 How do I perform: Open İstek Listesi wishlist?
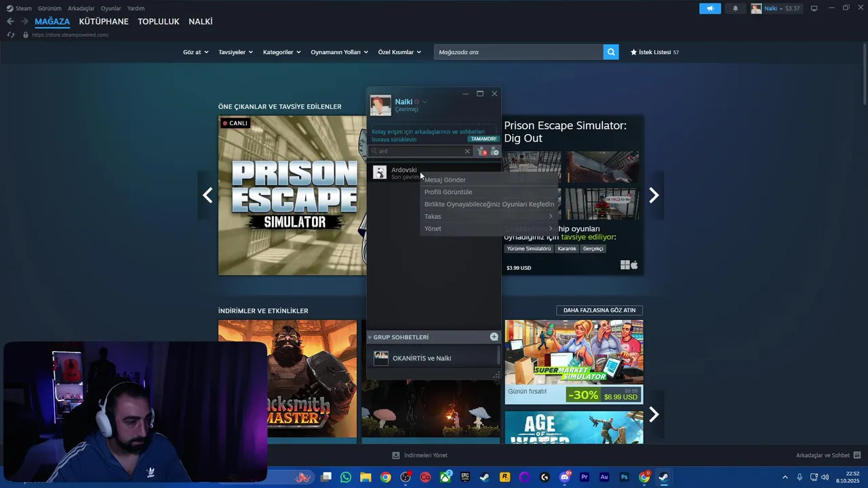pyautogui.click(x=654, y=52)
